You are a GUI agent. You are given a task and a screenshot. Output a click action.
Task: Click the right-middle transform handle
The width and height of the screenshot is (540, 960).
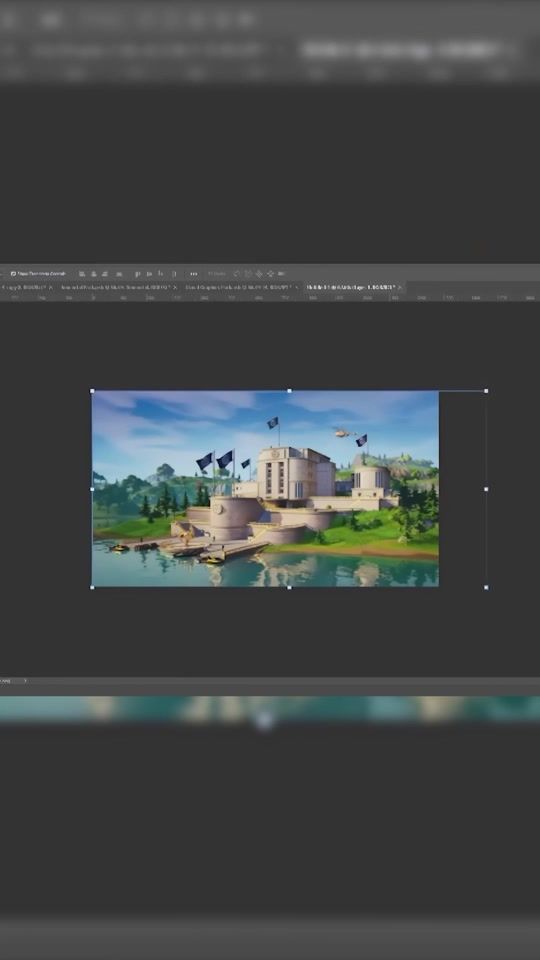pyautogui.click(x=486, y=489)
